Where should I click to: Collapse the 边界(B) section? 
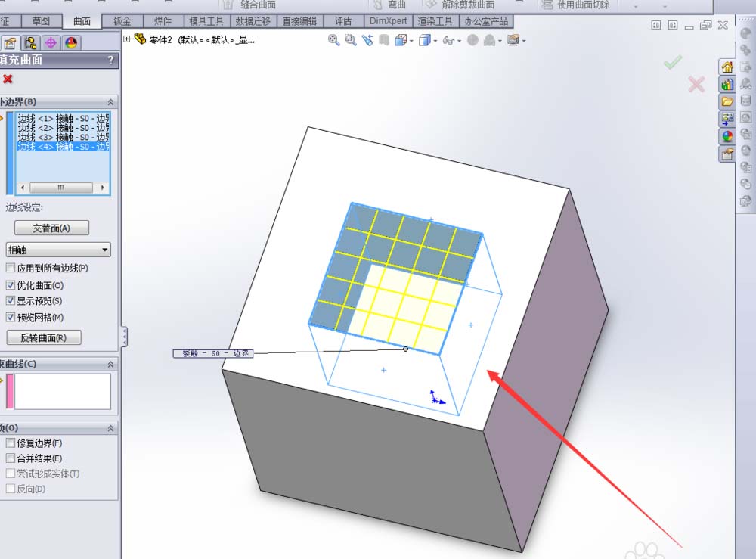[x=110, y=102]
